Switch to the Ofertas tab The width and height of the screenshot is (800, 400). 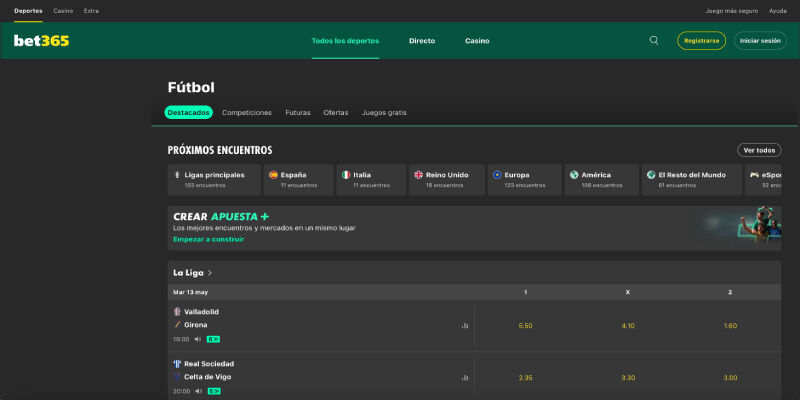[336, 113]
